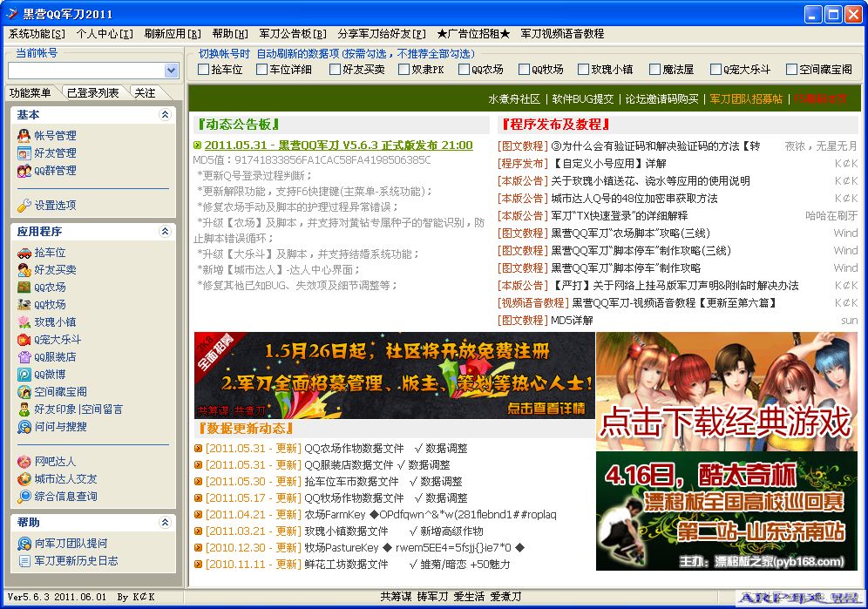Screen dimensions: 868x609
Task: Open the QQ微博 icon
Action: pos(24,375)
